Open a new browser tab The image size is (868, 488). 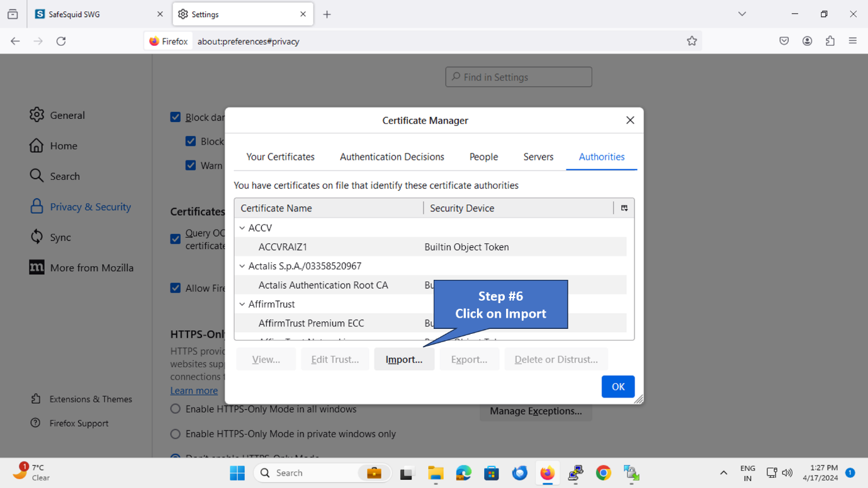pyautogui.click(x=327, y=14)
